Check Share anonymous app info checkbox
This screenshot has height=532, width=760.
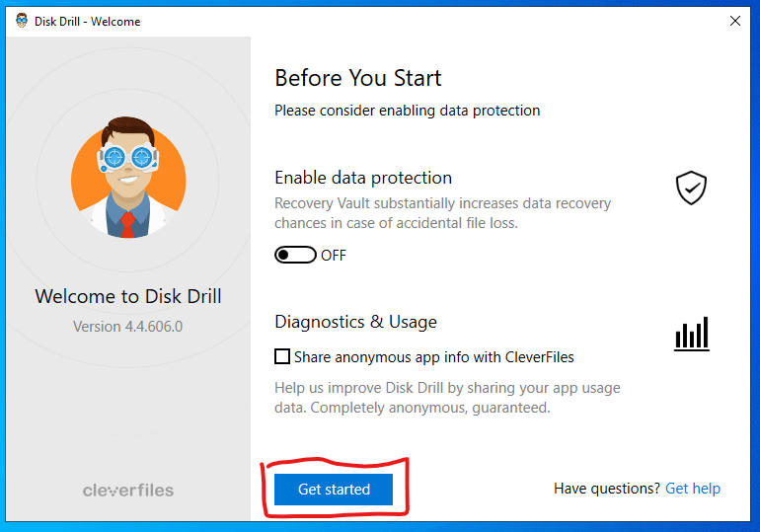[x=282, y=356]
